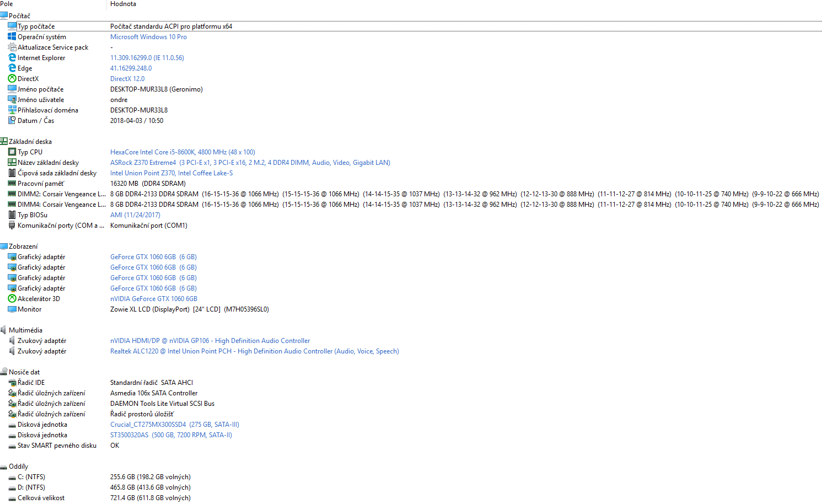Select the Základní deska group header

pyautogui.click(x=30, y=142)
